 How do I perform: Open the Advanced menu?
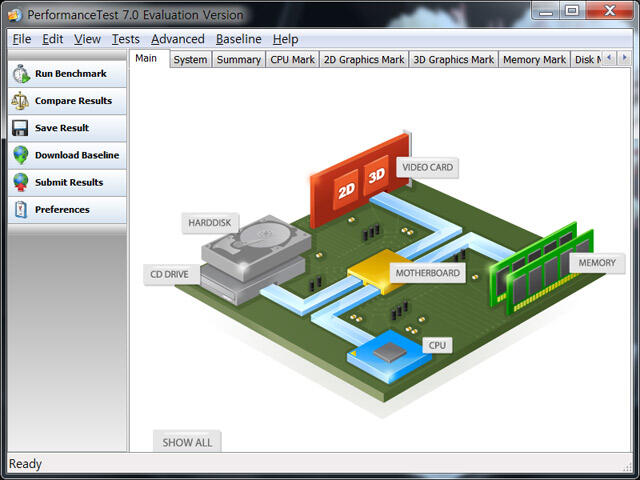pyautogui.click(x=178, y=39)
